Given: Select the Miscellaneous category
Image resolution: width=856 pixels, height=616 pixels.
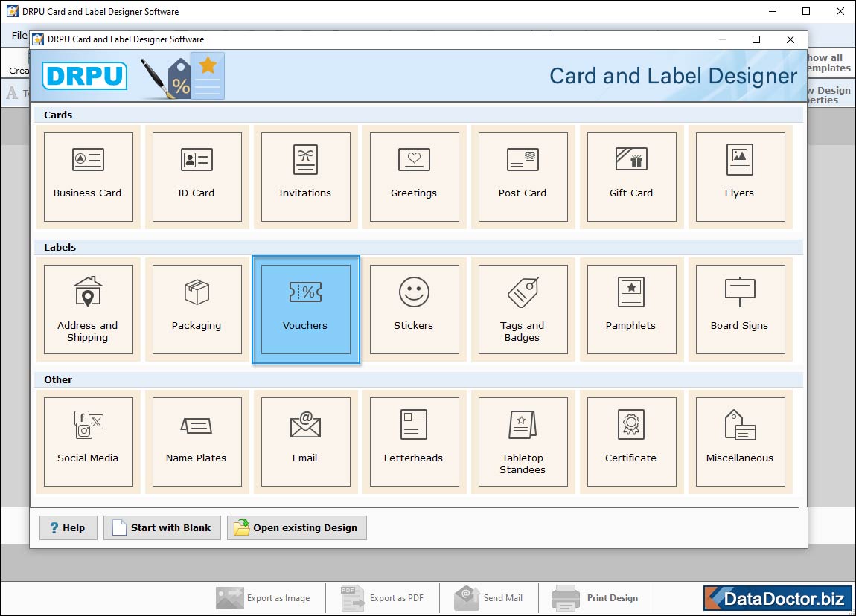Looking at the screenshot, I should coord(741,442).
